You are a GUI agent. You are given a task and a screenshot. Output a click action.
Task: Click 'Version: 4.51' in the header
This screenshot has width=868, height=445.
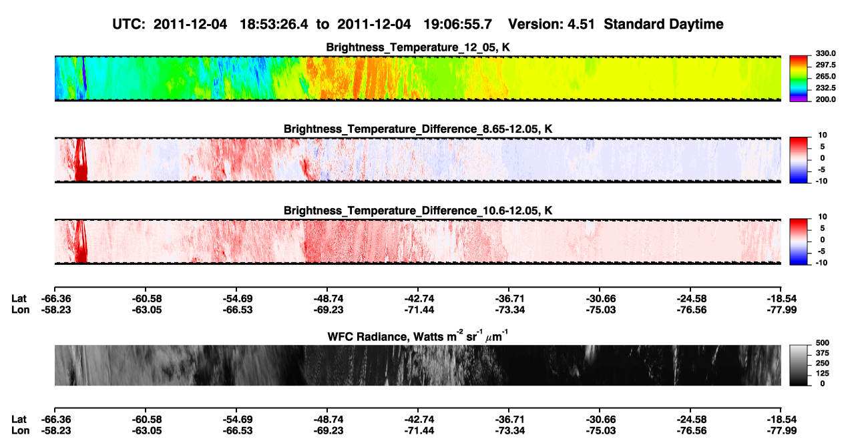[553, 25]
